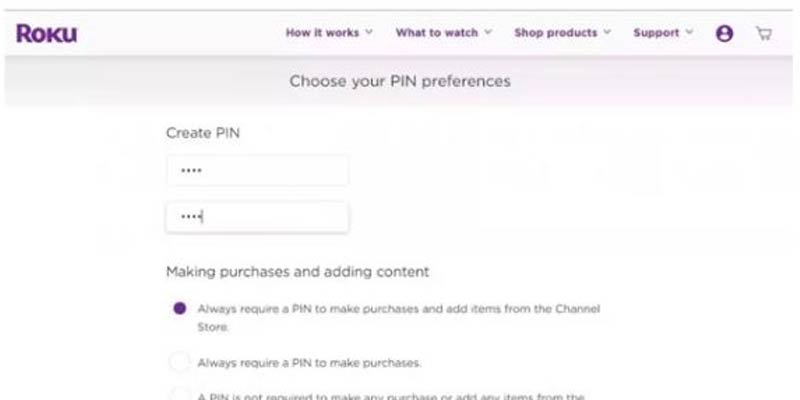Screen dimensions: 800x400
Task: Click the Shop products menu text
Action: (x=556, y=33)
